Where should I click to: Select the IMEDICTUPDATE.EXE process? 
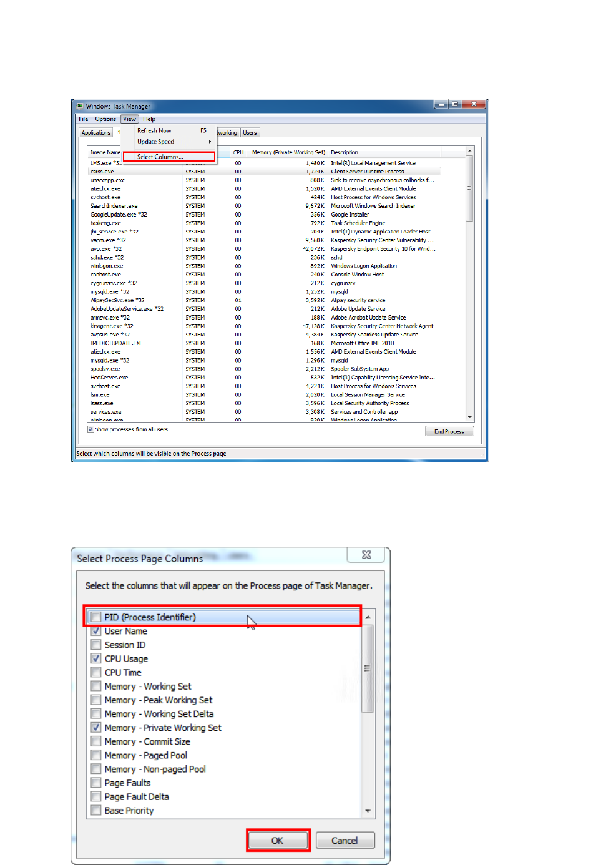coord(265,343)
